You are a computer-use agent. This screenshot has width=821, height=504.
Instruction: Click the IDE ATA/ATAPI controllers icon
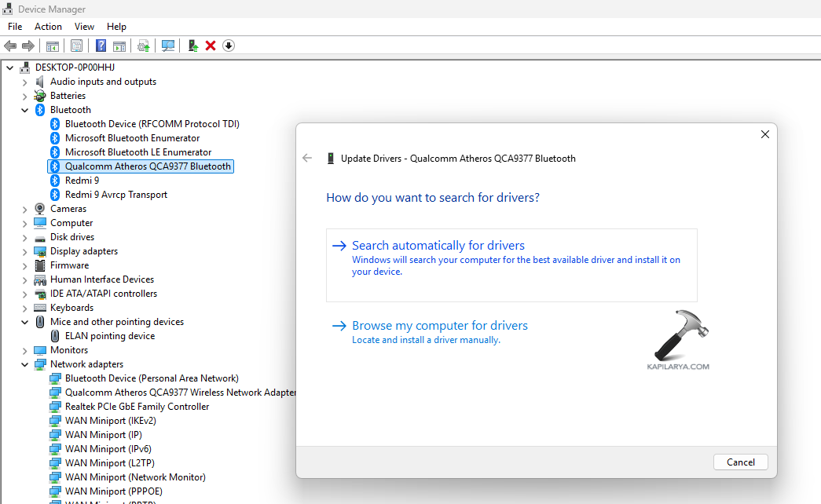40,294
